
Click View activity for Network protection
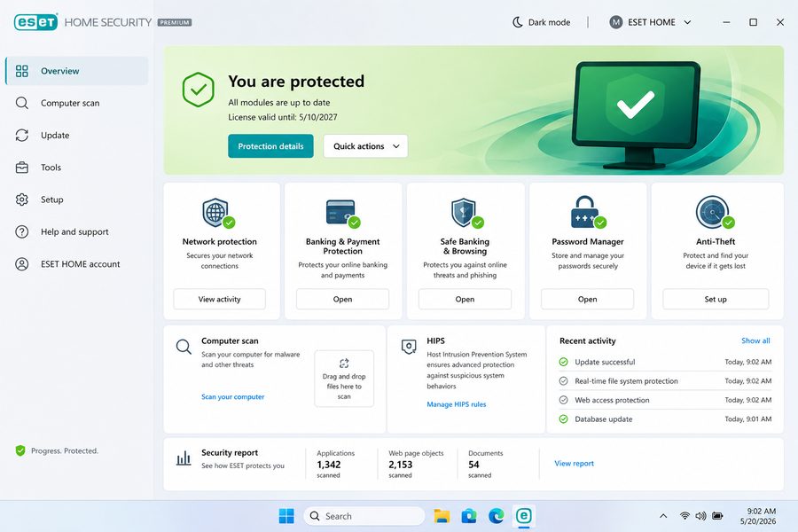coord(219,299)
